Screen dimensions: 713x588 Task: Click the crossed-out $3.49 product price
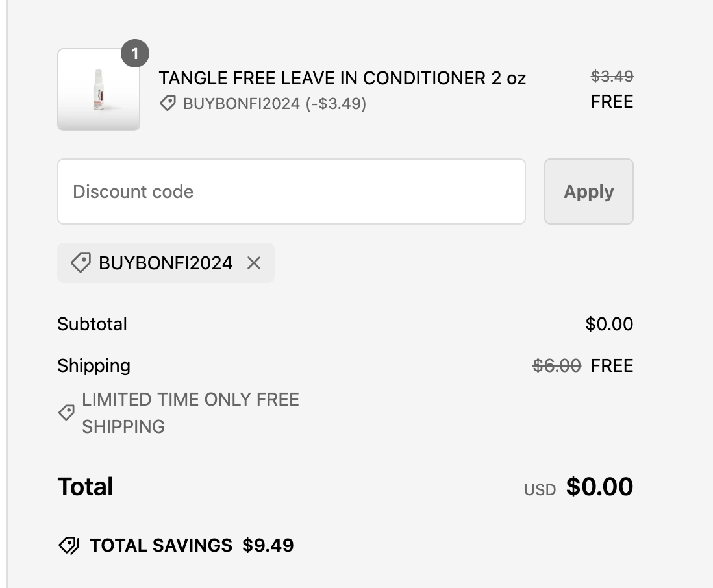(612, 77)
